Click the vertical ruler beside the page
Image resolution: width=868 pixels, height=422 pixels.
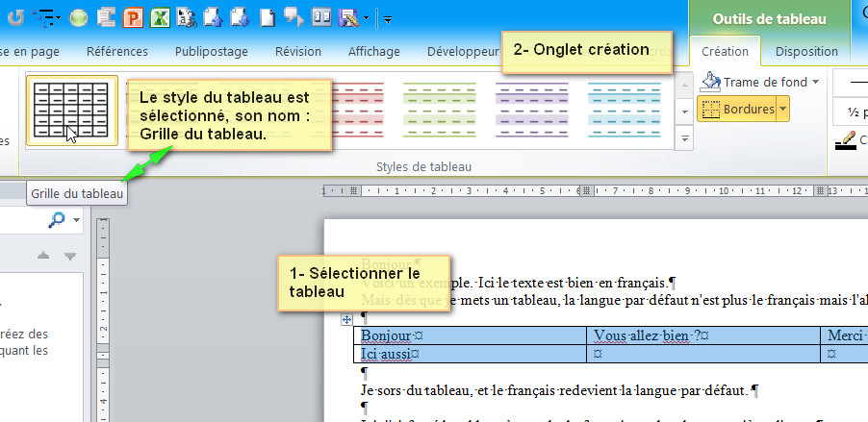pos(103,321)
